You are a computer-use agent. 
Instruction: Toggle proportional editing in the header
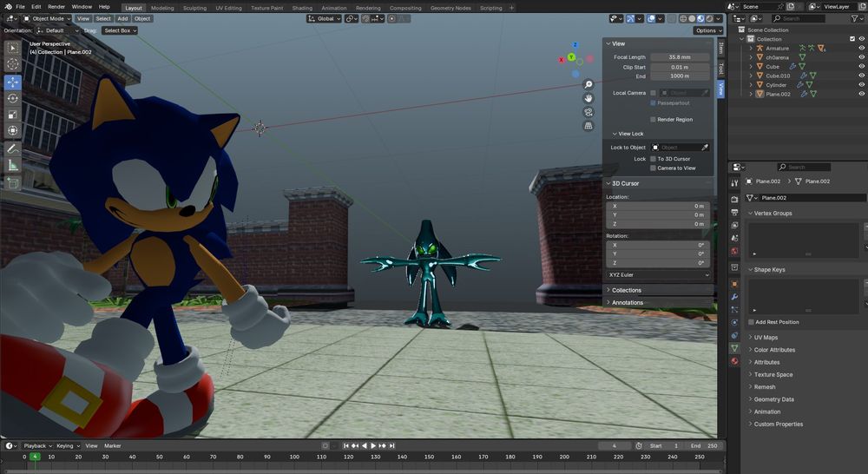[392, 18]
